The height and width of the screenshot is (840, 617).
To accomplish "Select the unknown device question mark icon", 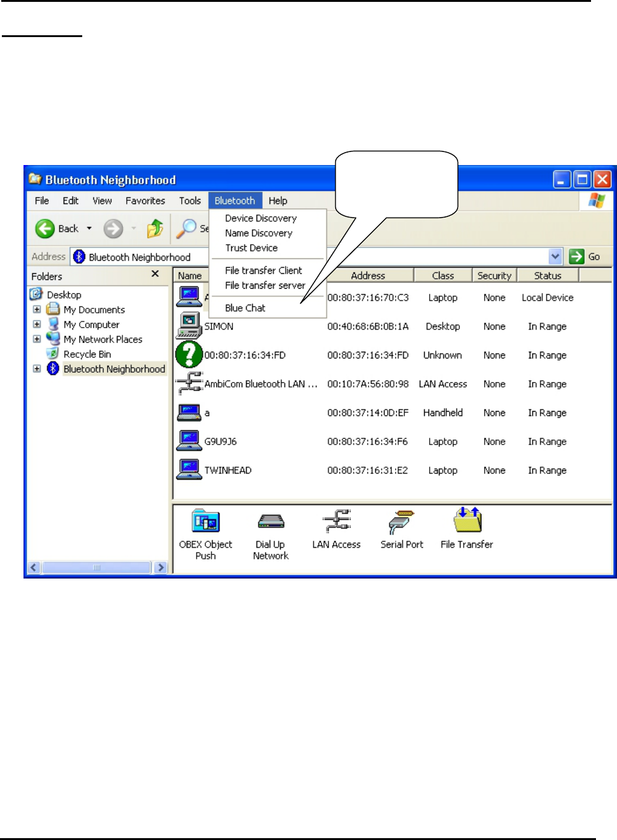I will click(x=189, y=354).
